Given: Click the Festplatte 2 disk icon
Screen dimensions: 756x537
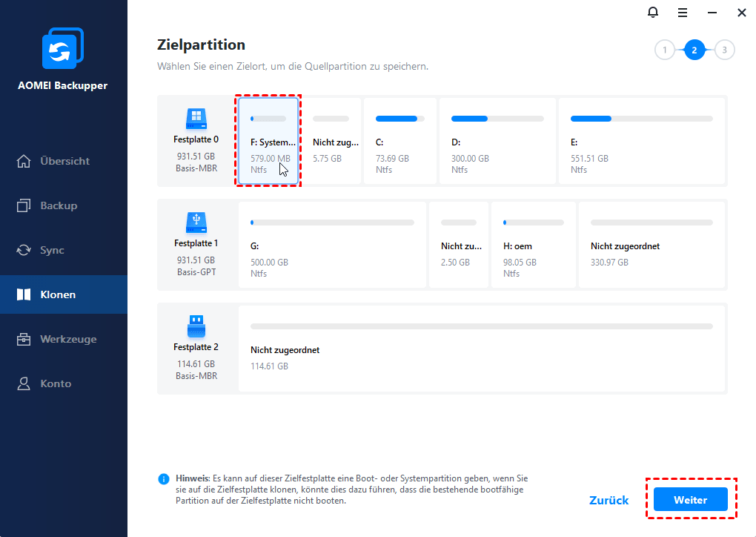Looking at the screenshot, I should point(196,326).
